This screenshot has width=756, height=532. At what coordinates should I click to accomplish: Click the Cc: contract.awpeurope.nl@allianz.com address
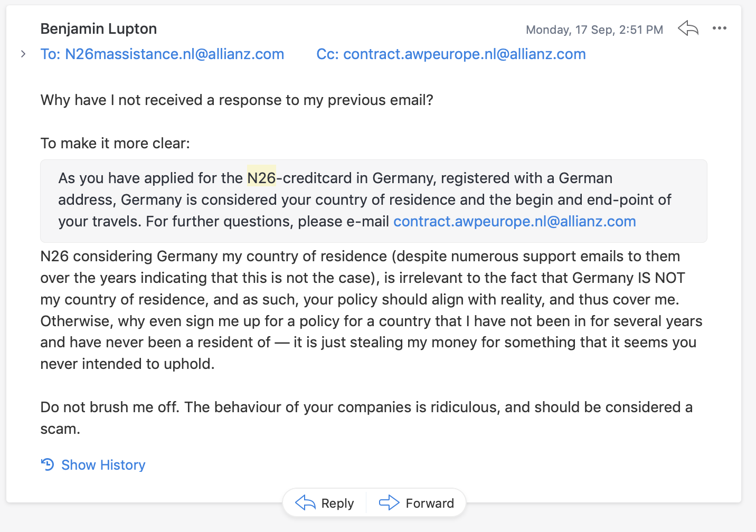coord(451,54)
